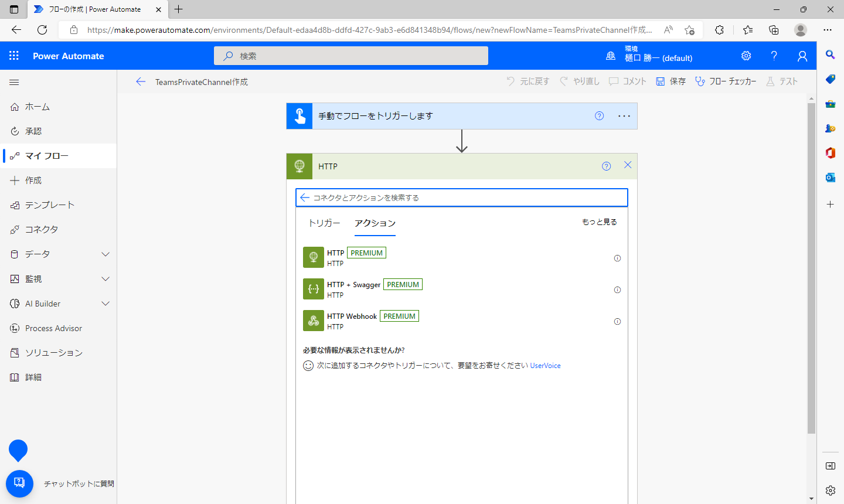Open the browser collections icon
Image resolution: width=844 pixels, height=504 pixels.
click(x=774, y=30)
